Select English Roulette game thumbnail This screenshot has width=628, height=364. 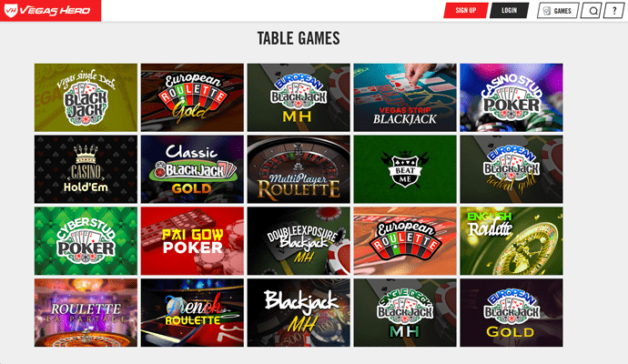[x=512, y=240]
